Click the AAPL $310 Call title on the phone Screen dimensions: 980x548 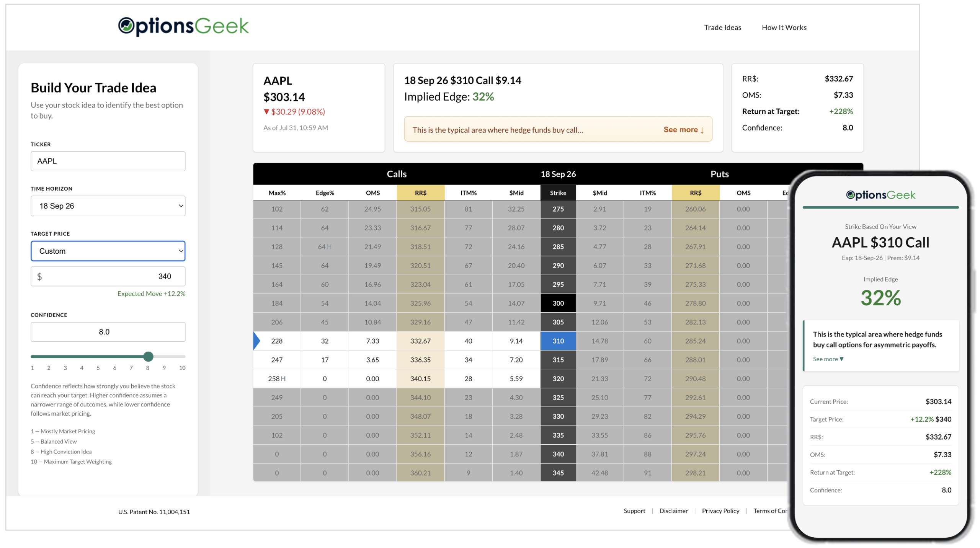click(880, 242)
